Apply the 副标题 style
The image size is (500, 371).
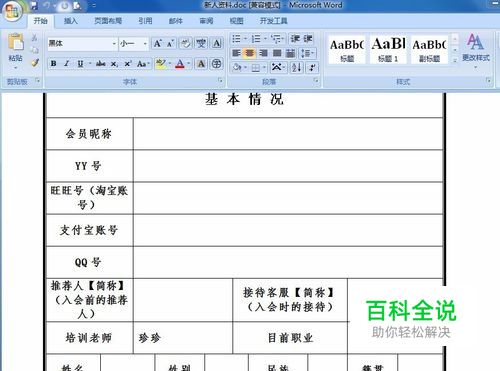coord(429,49)
